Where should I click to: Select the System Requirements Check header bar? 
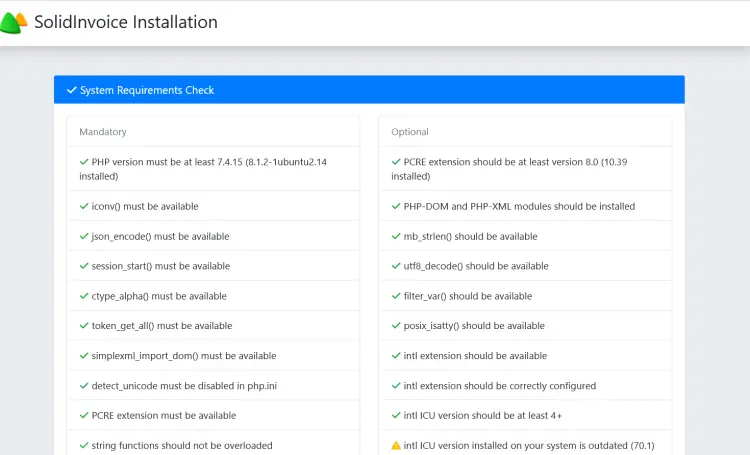click(x=369, y=90)
